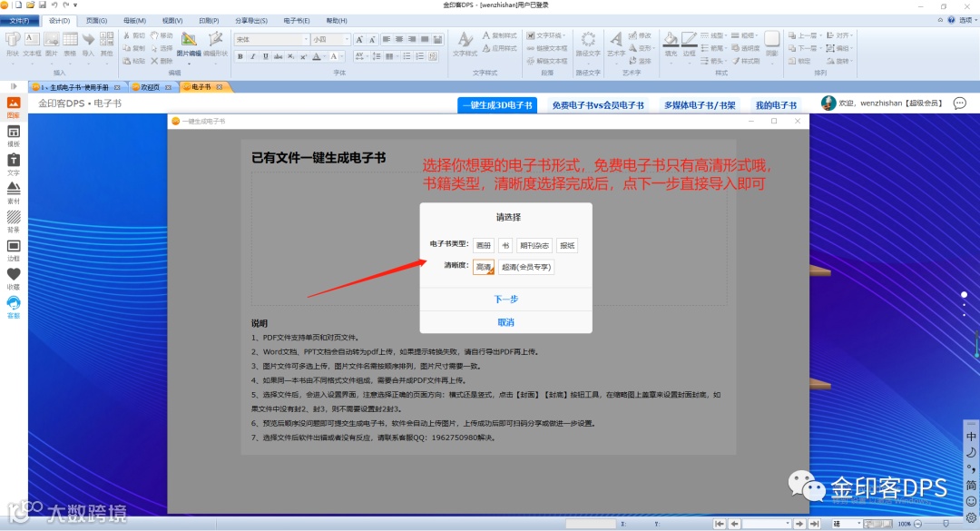Click the 一键生成3D电子书 button
Viewport: 980px width, 531px height.
(x=497, y=105)
